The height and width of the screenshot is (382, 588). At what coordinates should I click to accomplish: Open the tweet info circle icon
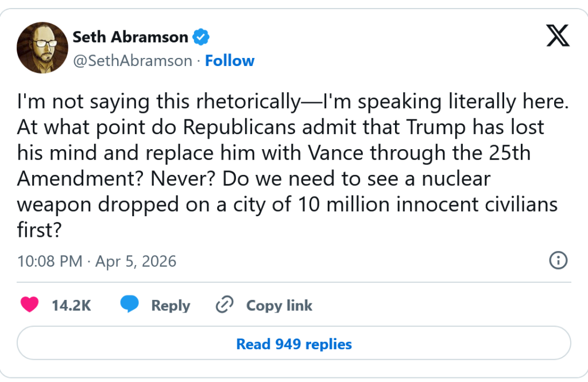[558, 261]
